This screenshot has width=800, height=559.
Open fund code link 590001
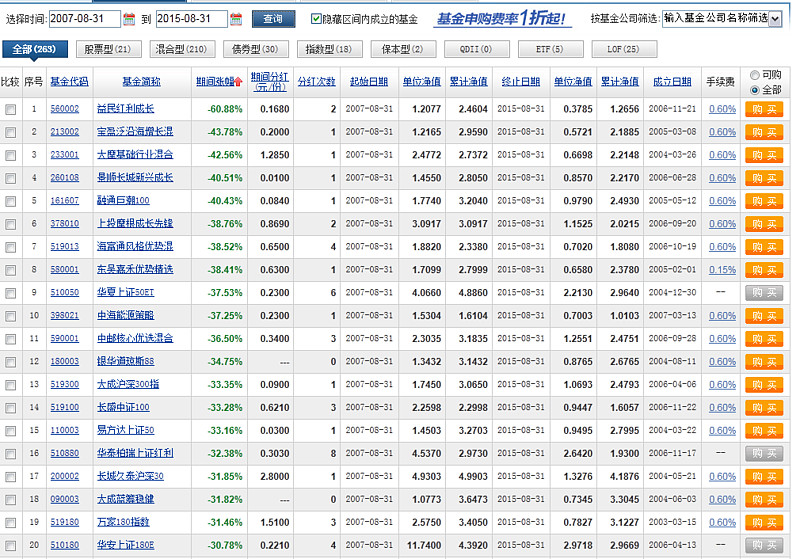(65, 339)
